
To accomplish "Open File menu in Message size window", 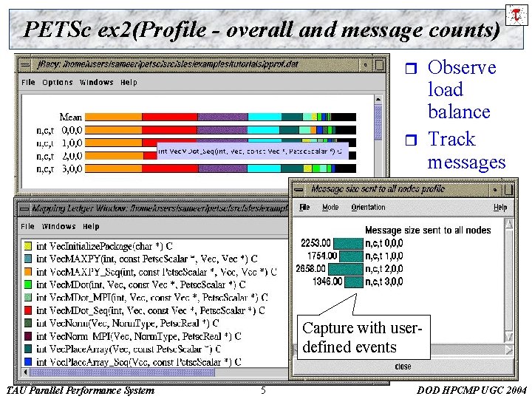I will 304,207.
